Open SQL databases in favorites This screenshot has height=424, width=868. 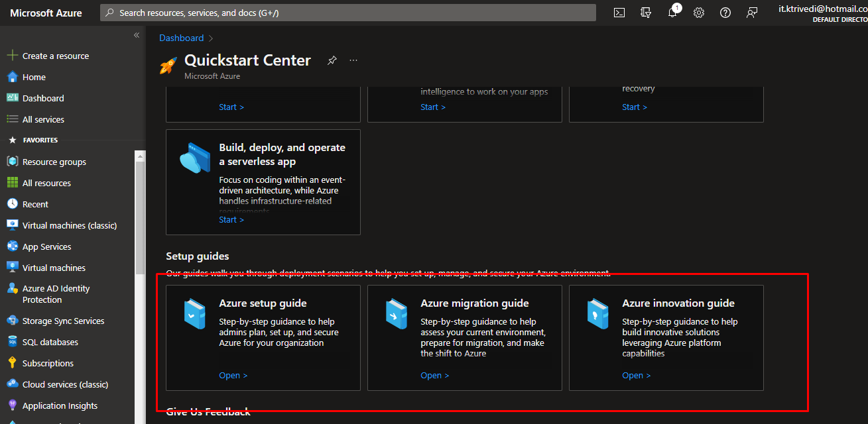point(50,343)
